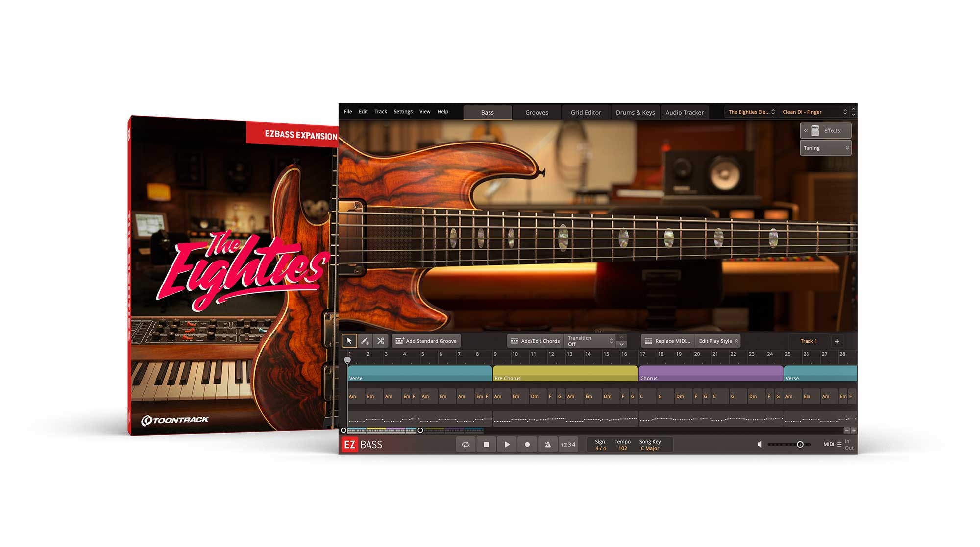Open the Help menu
Image resolution: width=980 pixels, height=547 pixels.
443,112
